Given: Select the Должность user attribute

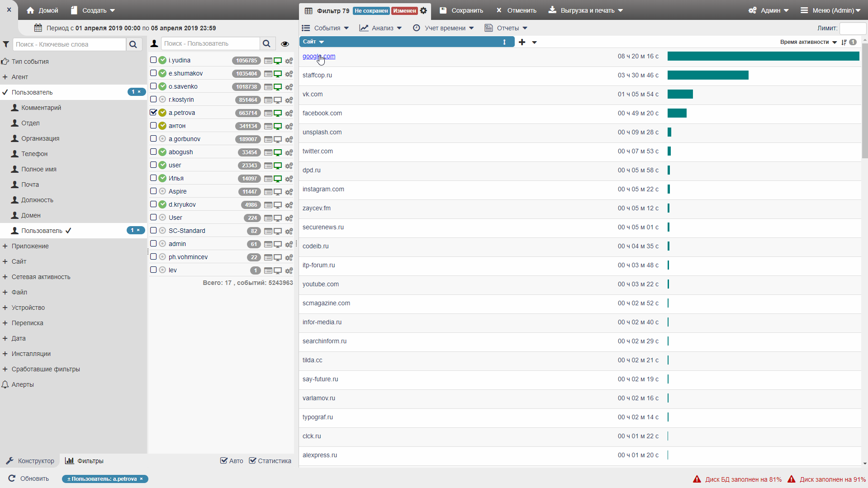Looking at the screenshot, I should coord(37,200).
